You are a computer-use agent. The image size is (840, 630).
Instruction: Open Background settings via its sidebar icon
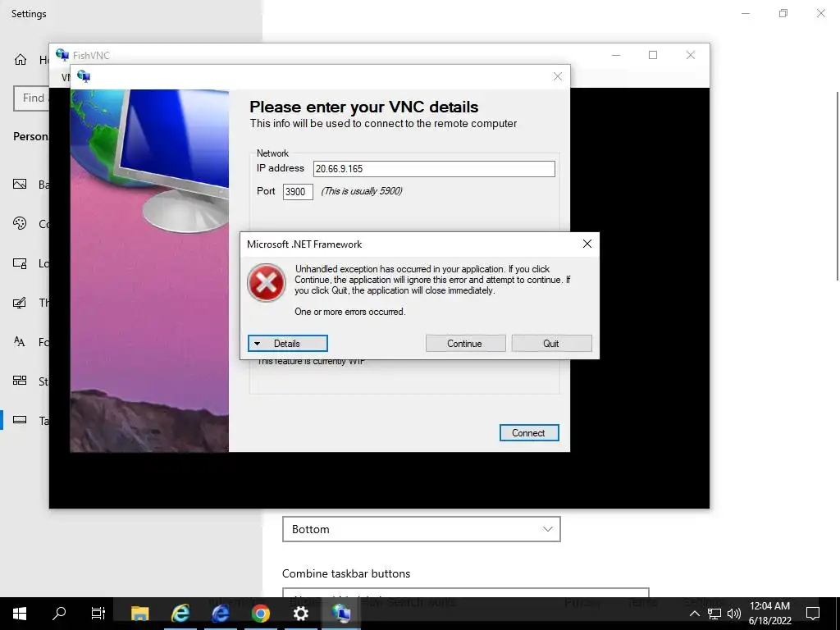[20, 185]
